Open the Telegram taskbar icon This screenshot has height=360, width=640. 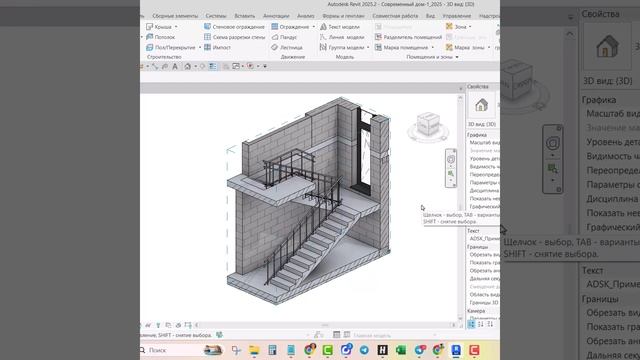pos(364,350)
